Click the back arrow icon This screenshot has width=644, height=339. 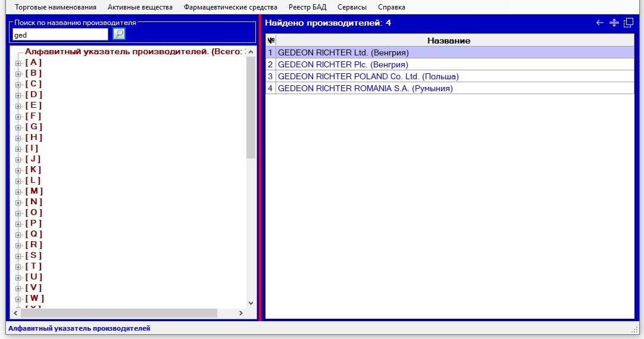tap(600, 23)
